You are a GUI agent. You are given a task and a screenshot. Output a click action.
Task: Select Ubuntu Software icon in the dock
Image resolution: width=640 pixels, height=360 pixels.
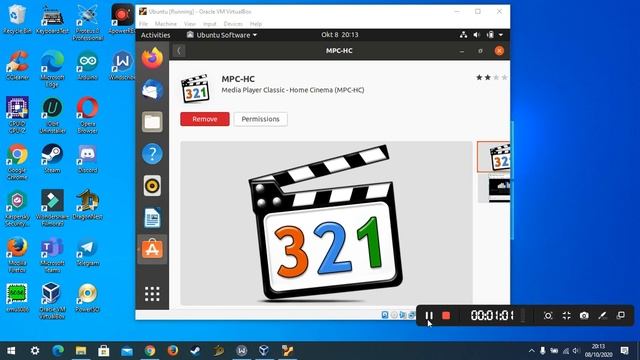(152, 249)
